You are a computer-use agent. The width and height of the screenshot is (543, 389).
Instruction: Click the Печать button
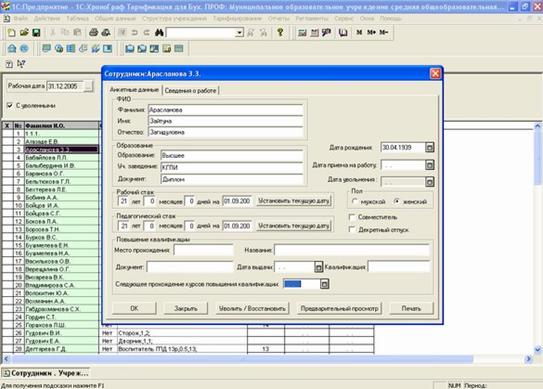[x=411, y=308]
